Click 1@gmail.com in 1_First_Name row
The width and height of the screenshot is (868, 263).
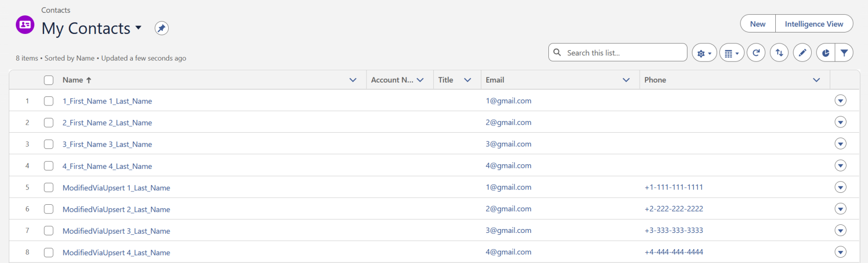pyautogui.click(x=508, y=101)
